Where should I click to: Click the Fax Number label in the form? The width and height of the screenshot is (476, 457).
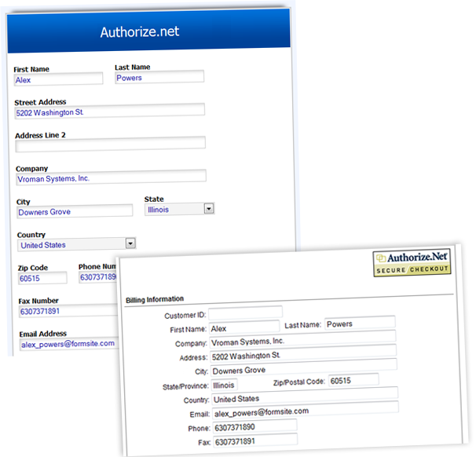pyautogui.click(x=38, y=301)
